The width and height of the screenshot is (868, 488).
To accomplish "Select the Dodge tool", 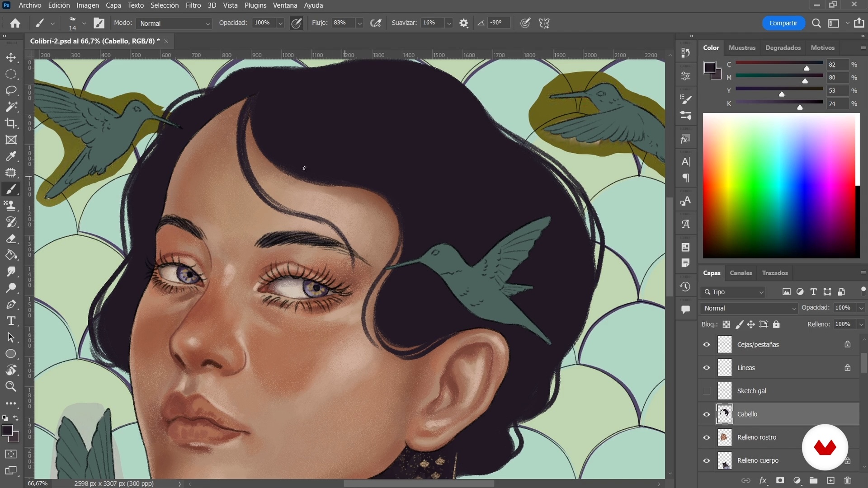I will pos(11,288).
